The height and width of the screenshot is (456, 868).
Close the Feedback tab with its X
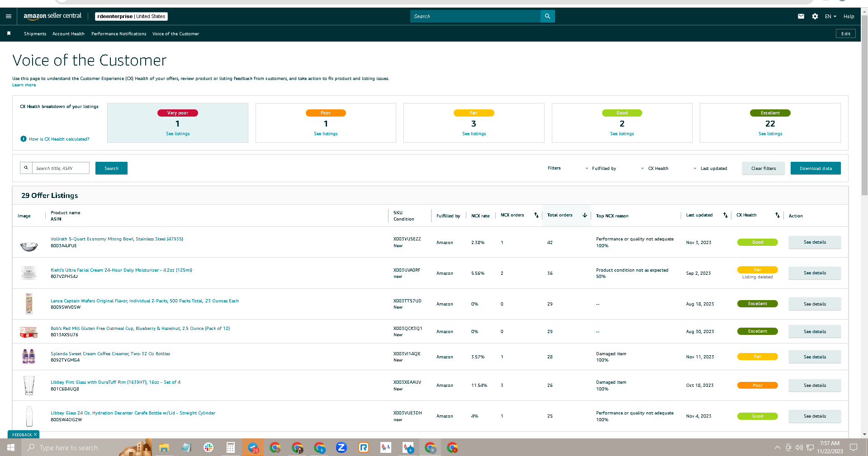click(x=35, y=434)
